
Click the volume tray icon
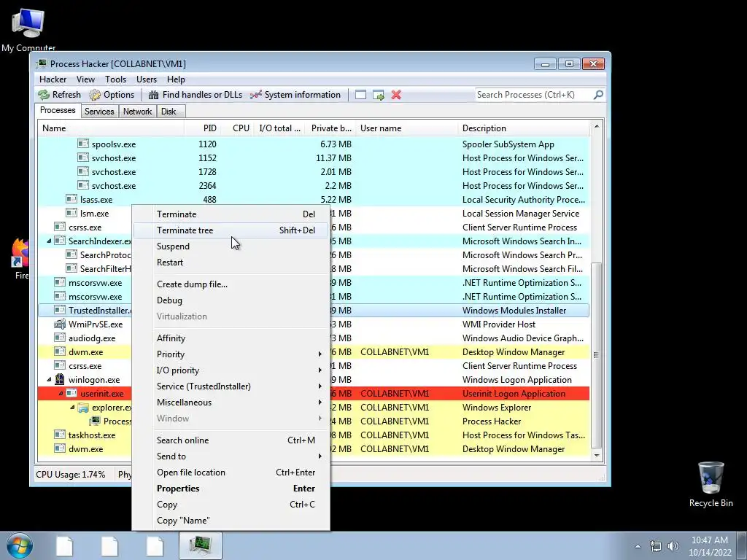pos(673,546)
